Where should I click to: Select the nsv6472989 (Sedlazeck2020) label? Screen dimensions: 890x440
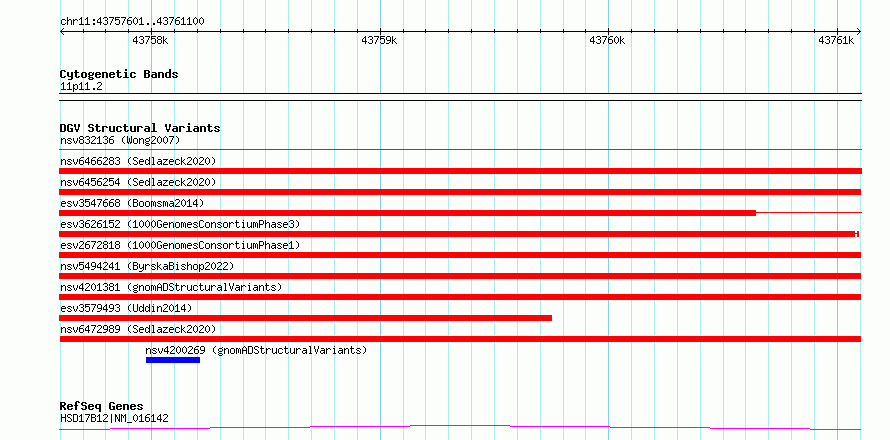[x=138, y=329]
